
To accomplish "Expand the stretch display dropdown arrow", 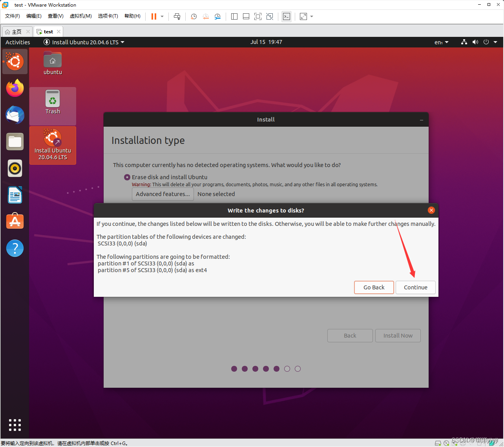I will (x=312, y=16).
